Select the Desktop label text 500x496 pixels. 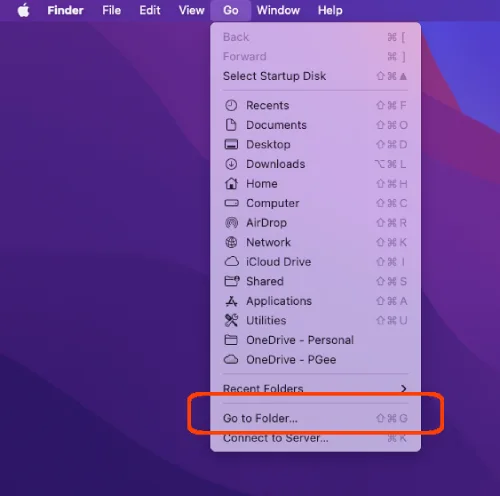click(268, 144)
